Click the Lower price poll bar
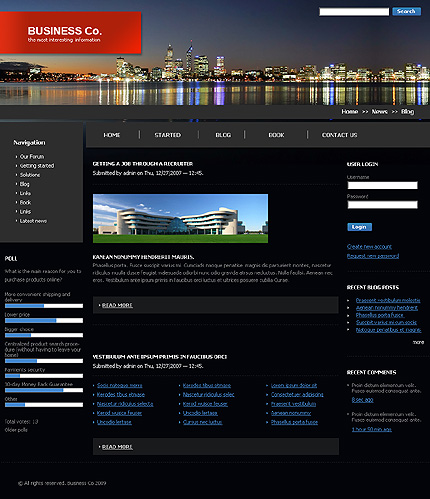The height and width of the screenshot is (499, 430). (44, 321)
